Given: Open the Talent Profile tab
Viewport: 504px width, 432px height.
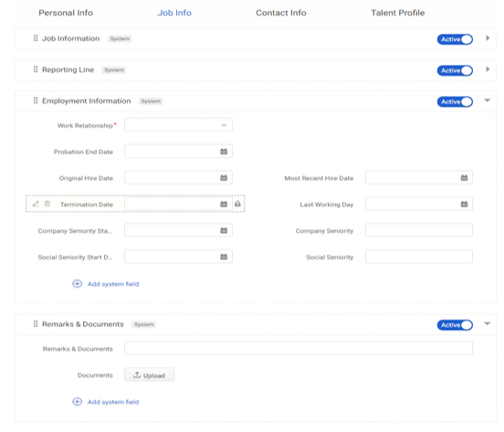Looking at the screenshot, I should [397, 13].
